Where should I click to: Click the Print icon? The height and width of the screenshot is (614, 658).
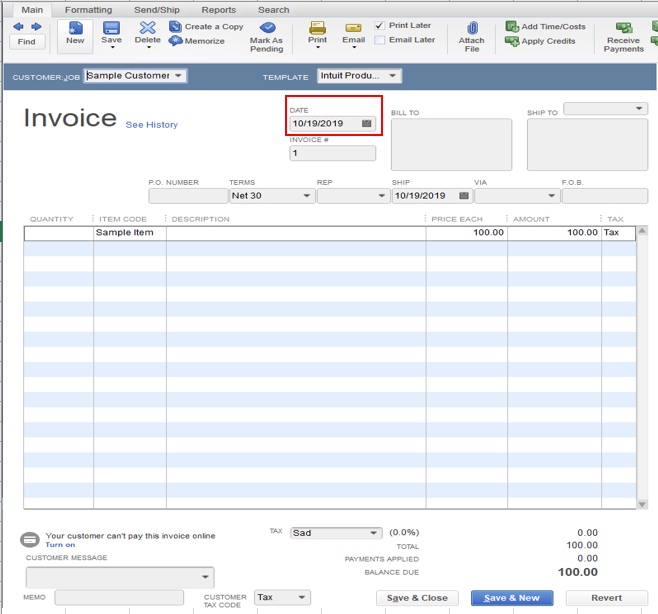317,28
